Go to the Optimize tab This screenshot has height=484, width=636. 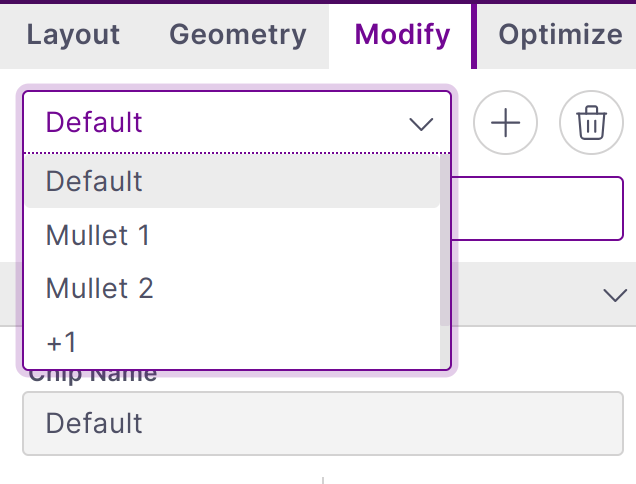[560, 35]
